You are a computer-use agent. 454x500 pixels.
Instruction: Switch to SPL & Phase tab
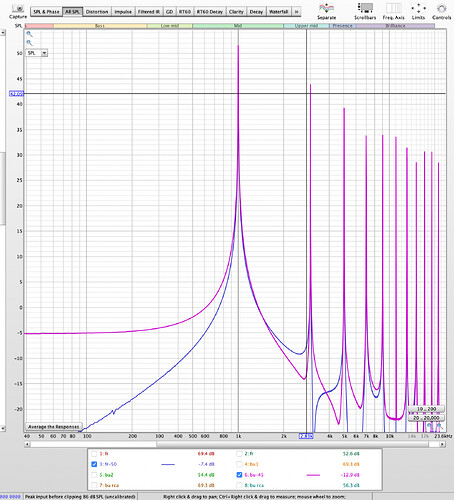click(x=46, y=12)
